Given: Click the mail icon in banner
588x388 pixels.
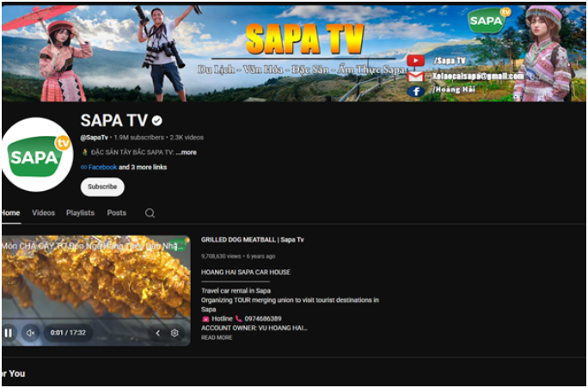Looking at the screenshot, I should pyautogui.click(x=415, y=77).
